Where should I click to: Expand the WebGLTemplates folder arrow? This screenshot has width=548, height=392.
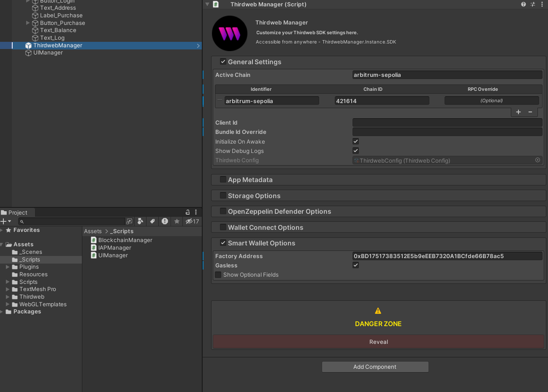8,304
